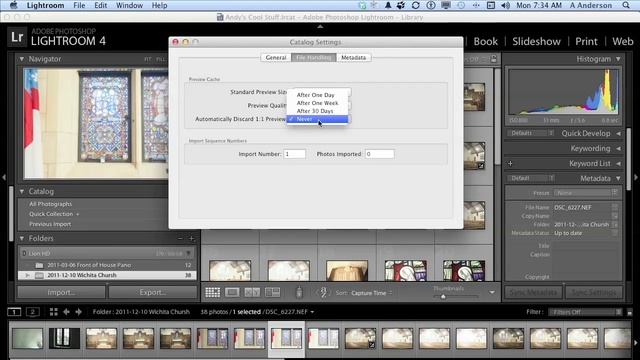
Task: Click Apple menu logo
Action: pos(13,5)
